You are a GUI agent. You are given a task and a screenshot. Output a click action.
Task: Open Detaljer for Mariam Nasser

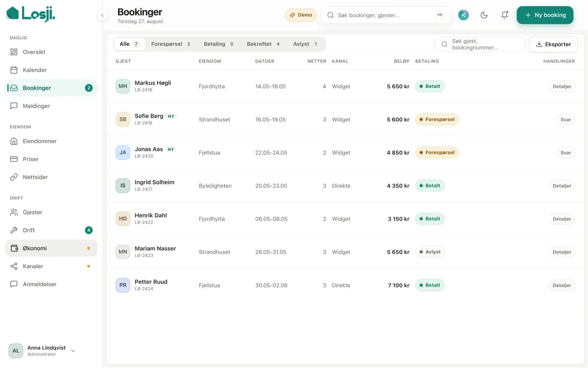562,252
